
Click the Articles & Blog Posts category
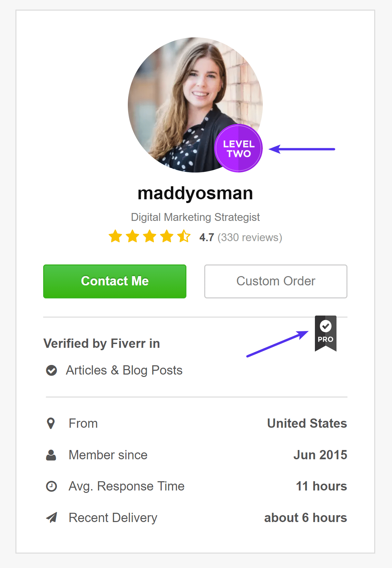pyautogui.click(x=124, y=370)
